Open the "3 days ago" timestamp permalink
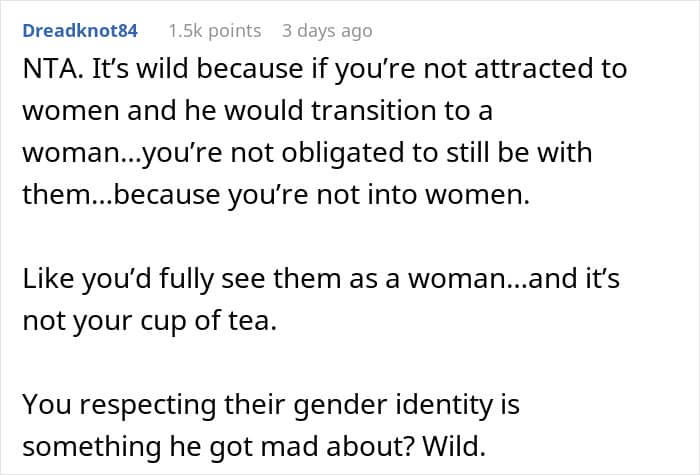The image size is (700, 475). click(x=327, y=31)
